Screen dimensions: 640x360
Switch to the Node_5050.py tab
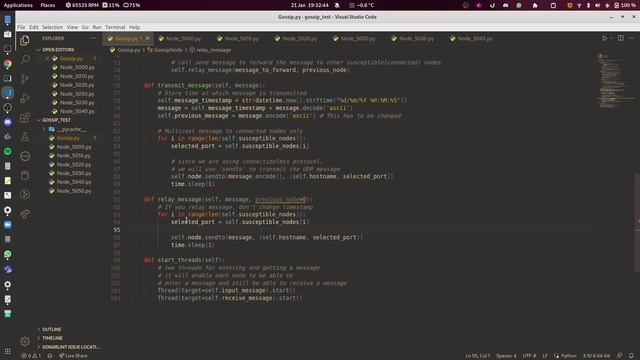(x=358, y=38)
